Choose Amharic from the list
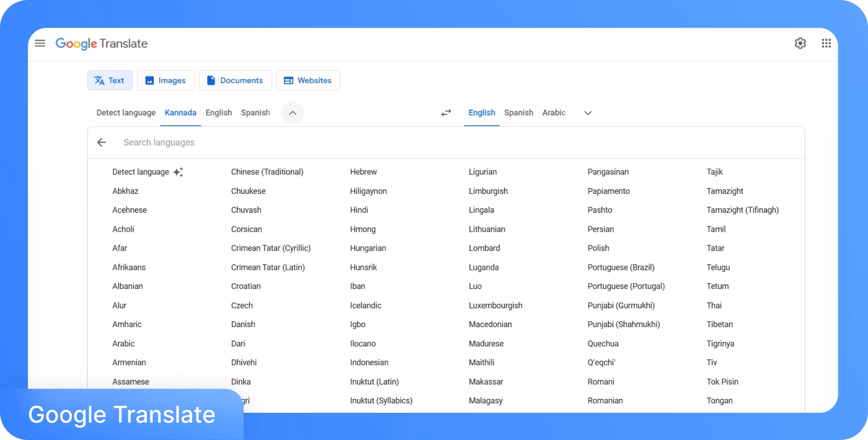This screenshot has width=868, height=440. point(127,324)
